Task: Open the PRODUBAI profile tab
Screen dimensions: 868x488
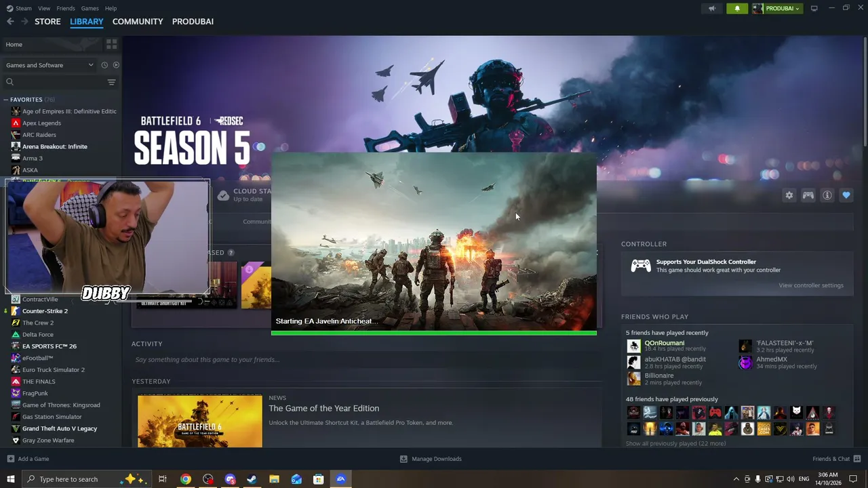Action: [x=193, y=22]
